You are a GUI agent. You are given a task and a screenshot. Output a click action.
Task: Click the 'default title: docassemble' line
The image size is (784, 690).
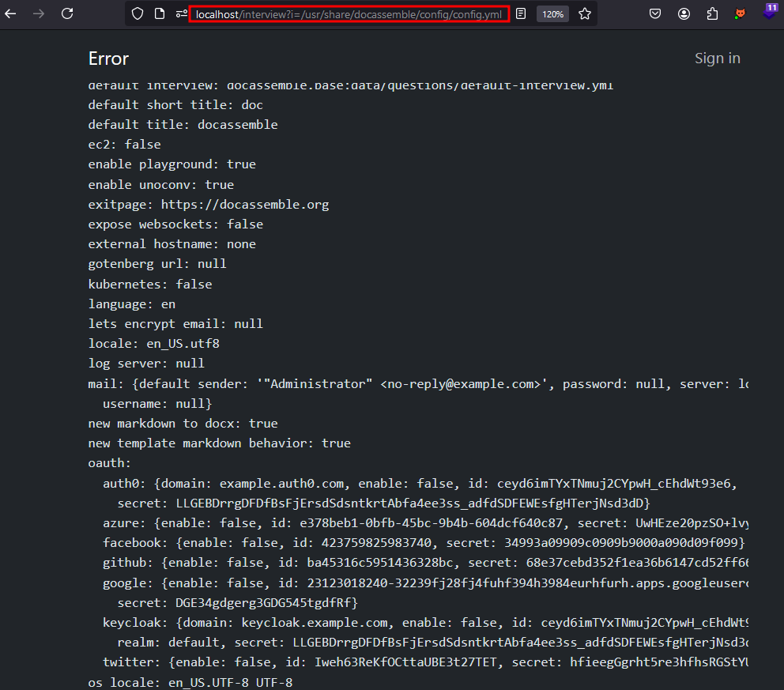pos(183,125)
